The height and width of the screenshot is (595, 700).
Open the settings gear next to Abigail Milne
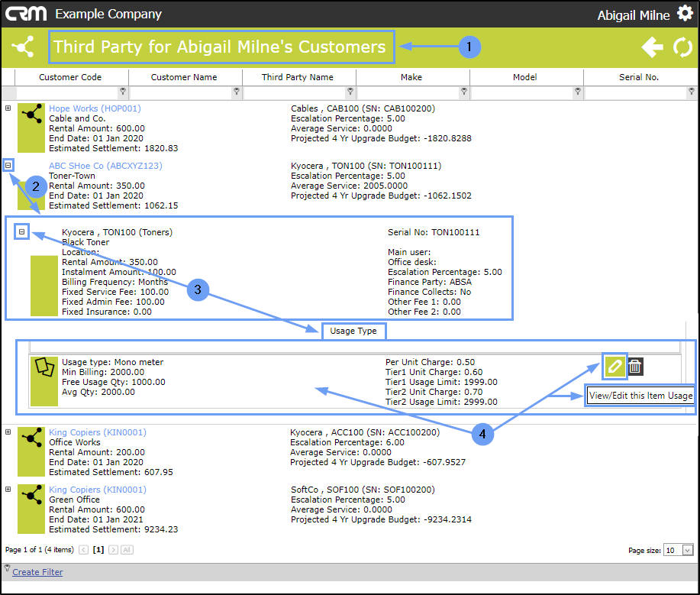[685, 14]
